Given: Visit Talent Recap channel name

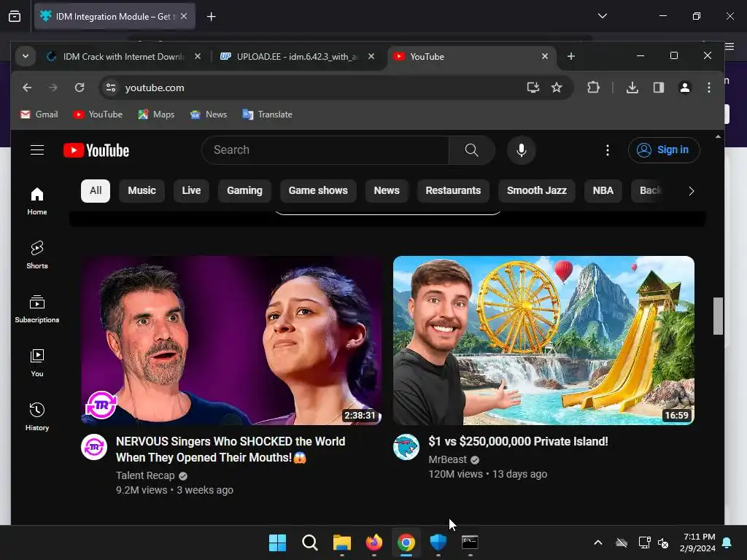Looking at the screenshot, I should point(145,475).
